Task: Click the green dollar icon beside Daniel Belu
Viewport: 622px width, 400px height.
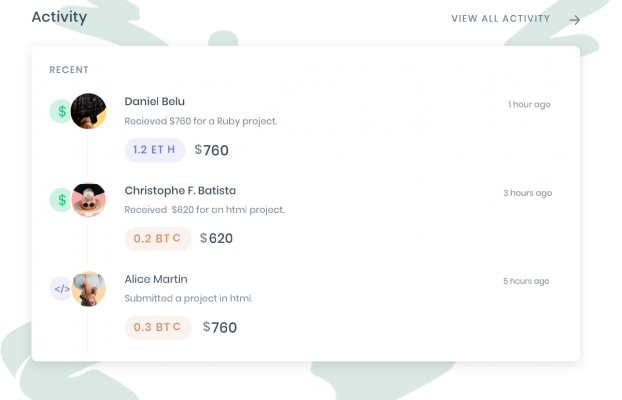Action: [61, 111]
